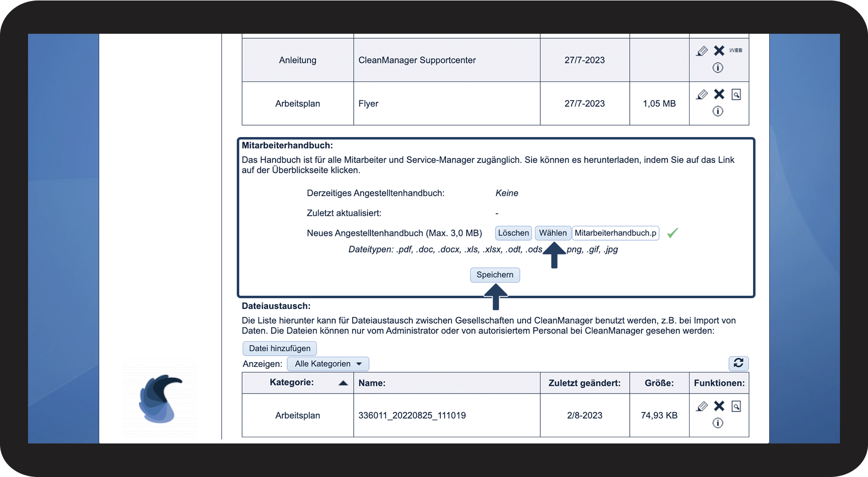The height and width of the screenshot is (477, 868).
Task: Open the WEB link icon for Anleitung row
Action: 735,51
